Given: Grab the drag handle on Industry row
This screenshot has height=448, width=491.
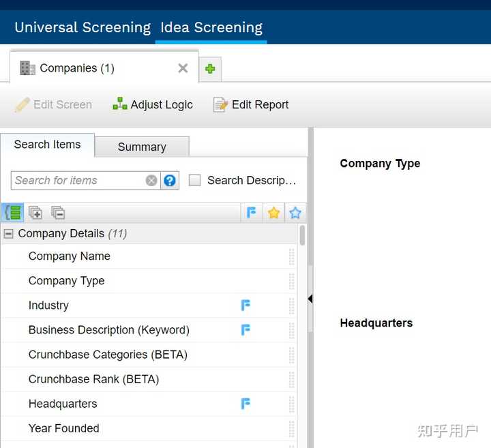Looking at the screenshot, I should click(292, 306).
